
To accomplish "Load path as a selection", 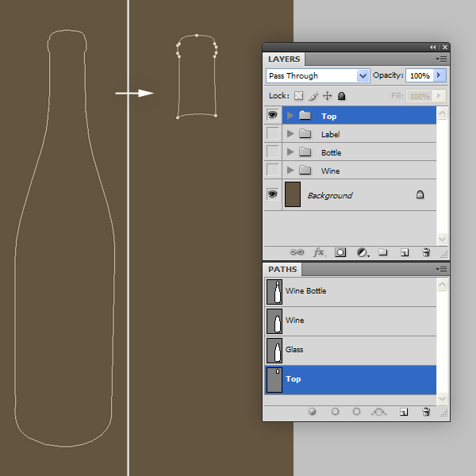I will coord(356,411).
